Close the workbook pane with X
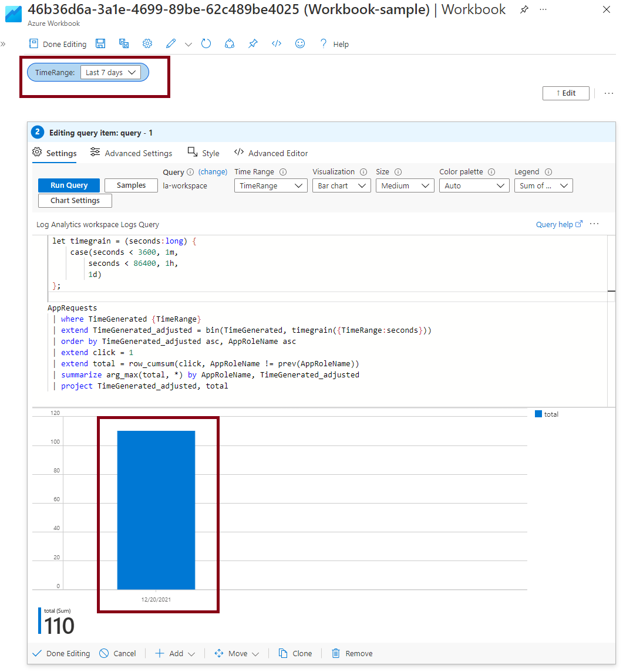 [607, 9]
